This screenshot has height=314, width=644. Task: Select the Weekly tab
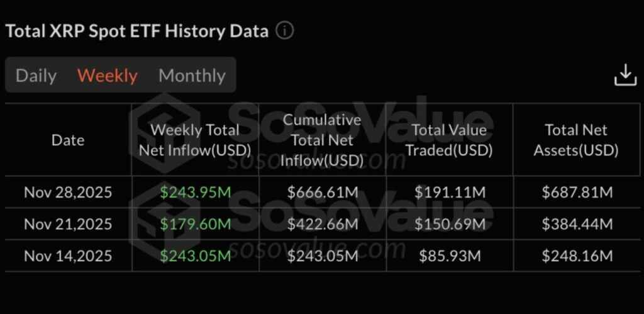click(x=107, y=76)
